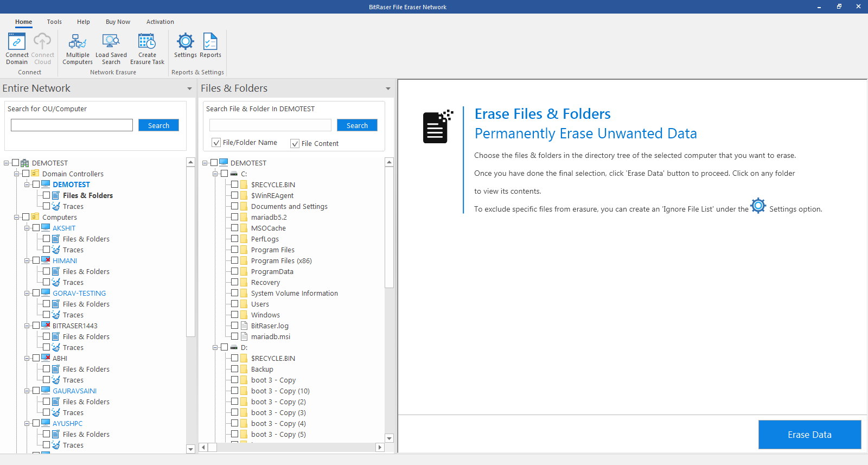Click the D: drive icon
This screenshot has height=465, width=868.
[x=234, y=347]
